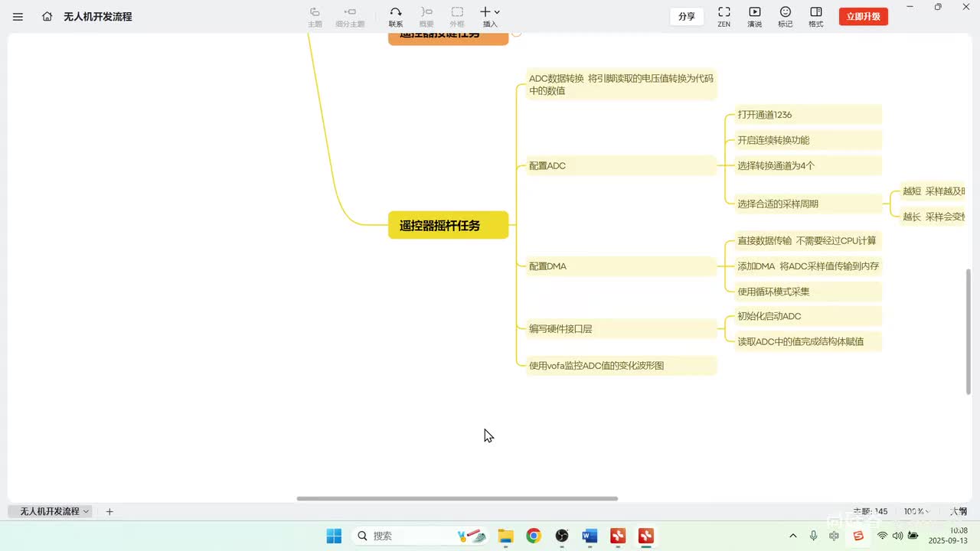Open Chrome from the taskbar
980x551 pixels.
pos(534,536)
